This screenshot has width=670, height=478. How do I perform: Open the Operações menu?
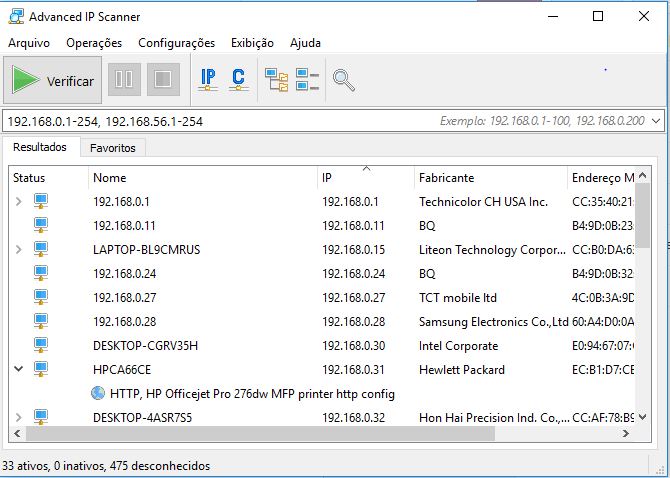(x=94, y=43)
